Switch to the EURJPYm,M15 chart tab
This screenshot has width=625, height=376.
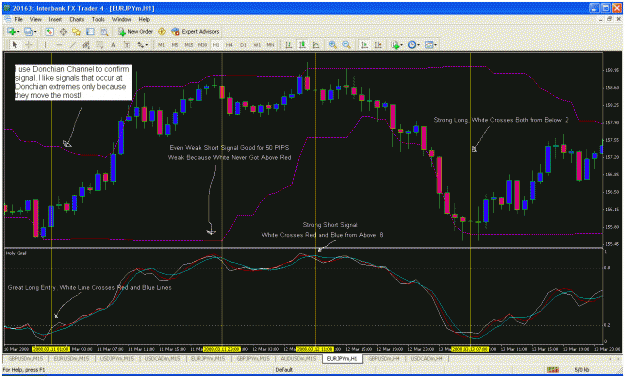point(208,359)
